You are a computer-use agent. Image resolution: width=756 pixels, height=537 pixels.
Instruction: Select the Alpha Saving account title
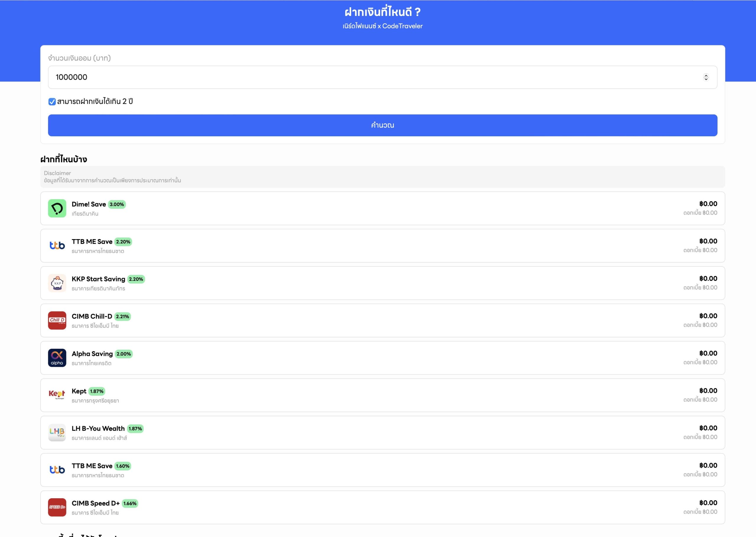pos(92,354)
